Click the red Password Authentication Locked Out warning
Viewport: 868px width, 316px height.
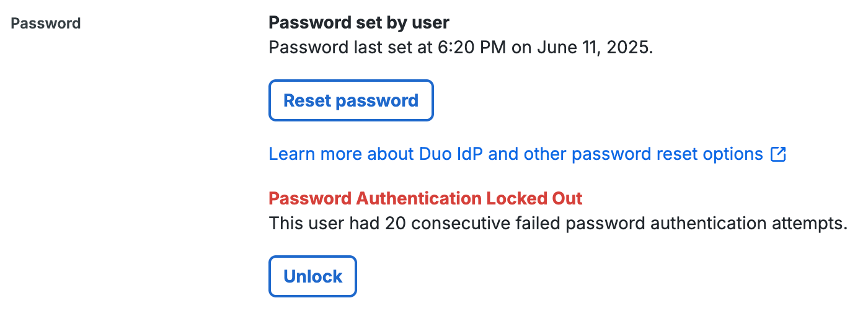pos(425,199)
